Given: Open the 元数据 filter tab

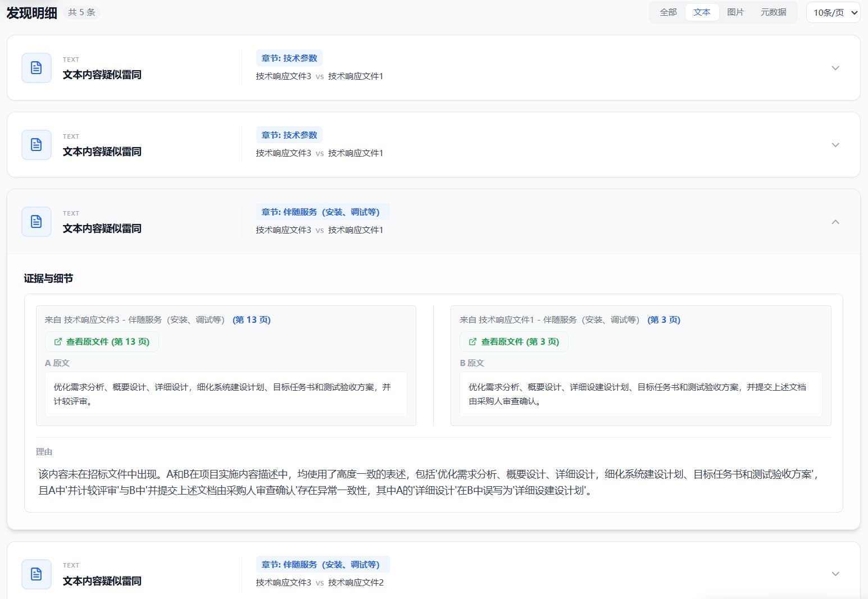Looking at the screenshot, I should 773,12.
